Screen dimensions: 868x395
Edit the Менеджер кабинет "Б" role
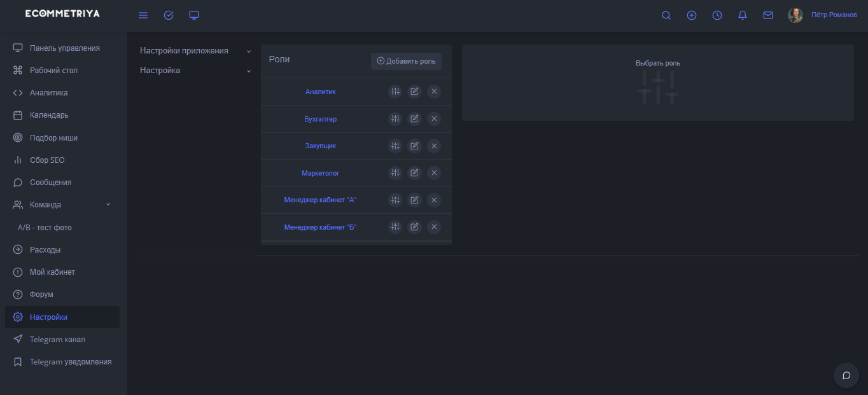414,227
